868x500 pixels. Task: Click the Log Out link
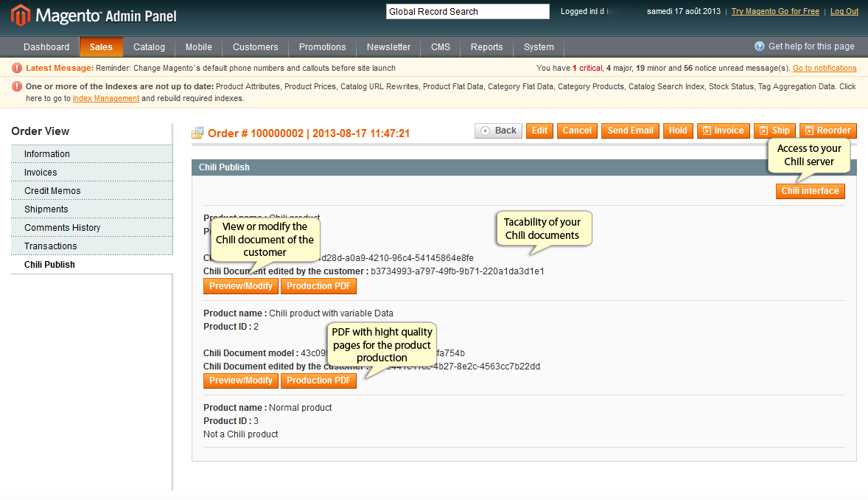[x=844, y=11]
